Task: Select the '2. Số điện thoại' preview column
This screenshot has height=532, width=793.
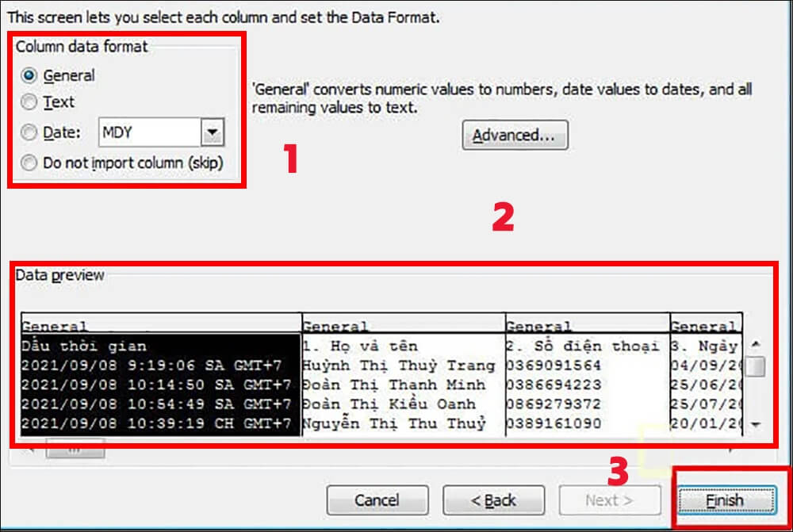Action: [x=588, y=375]
